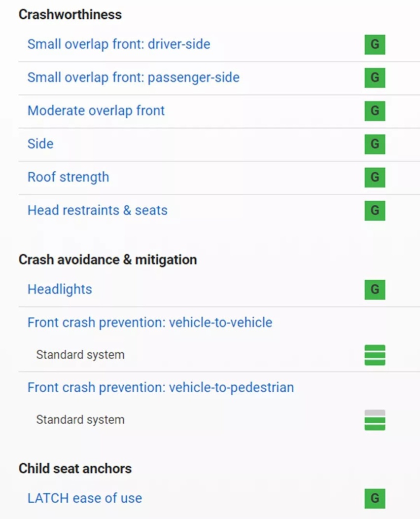Click the three-bar vehicle-to-vehicle rating icon
420x519 pixels.
375,355
